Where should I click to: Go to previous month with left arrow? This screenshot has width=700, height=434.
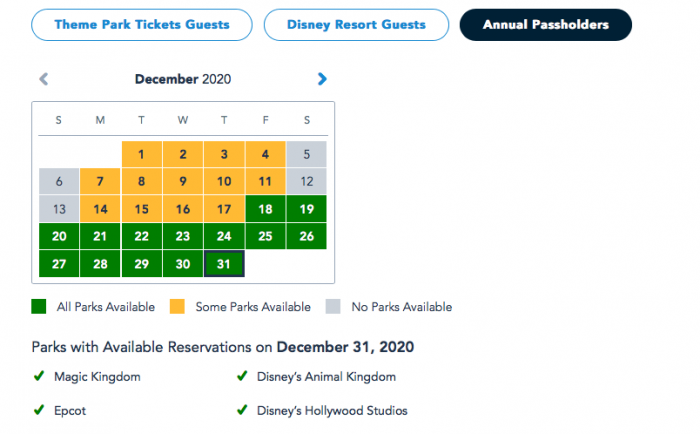coord(43,79)
